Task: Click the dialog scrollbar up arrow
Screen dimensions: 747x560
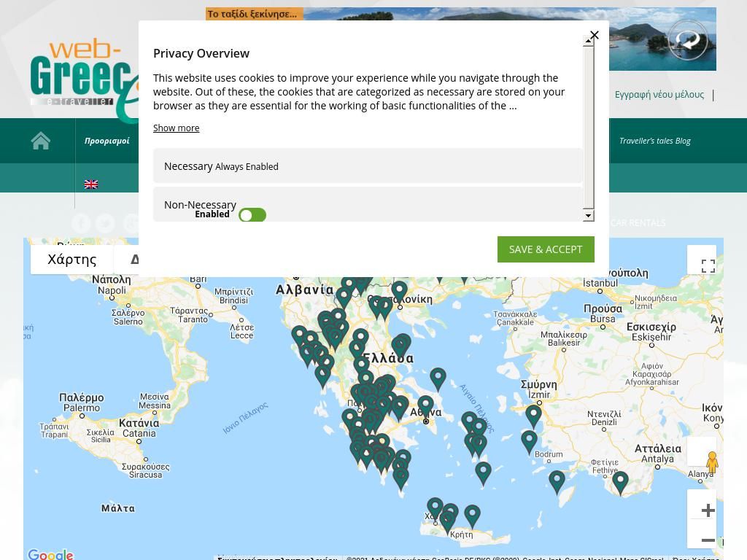Action: pyautogui.click(x=589, y=41)
